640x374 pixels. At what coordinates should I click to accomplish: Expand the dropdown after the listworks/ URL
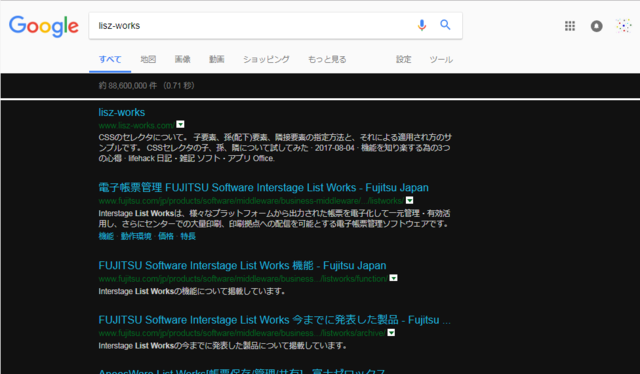coord(409,200)
